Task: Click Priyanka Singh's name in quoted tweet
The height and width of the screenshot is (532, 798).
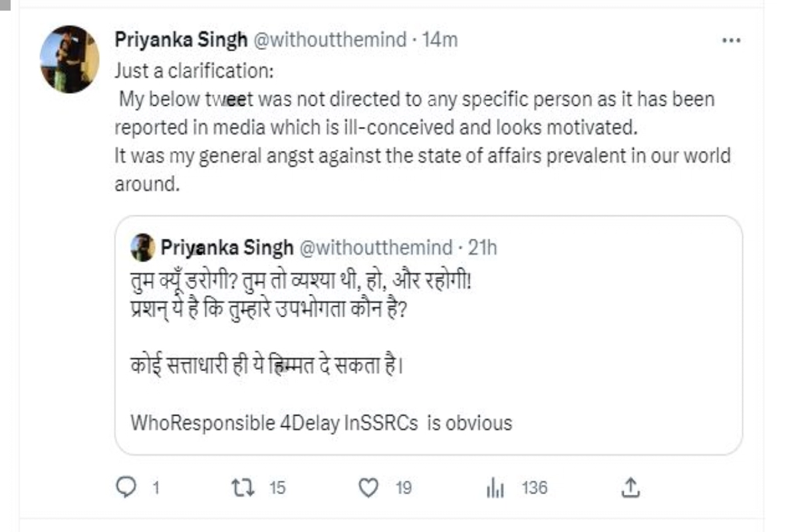Action: pyautogui.click(x=227, y=248)
